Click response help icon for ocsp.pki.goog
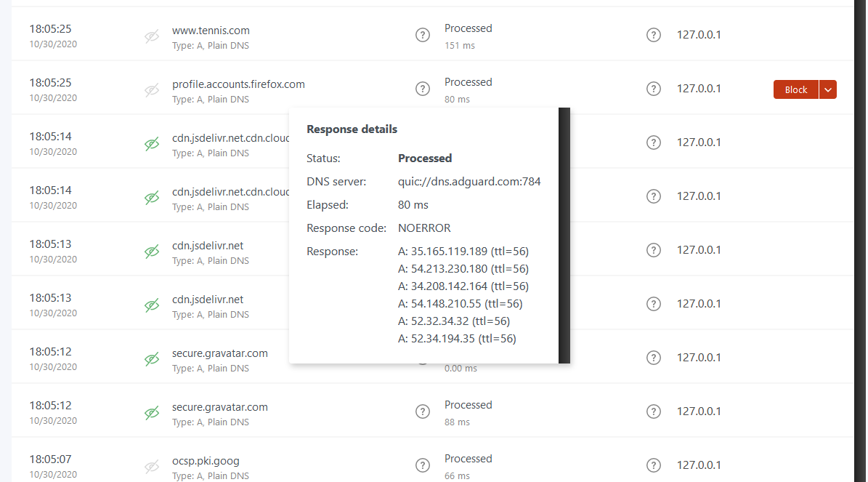868x482 pixels. click(422, 465)
